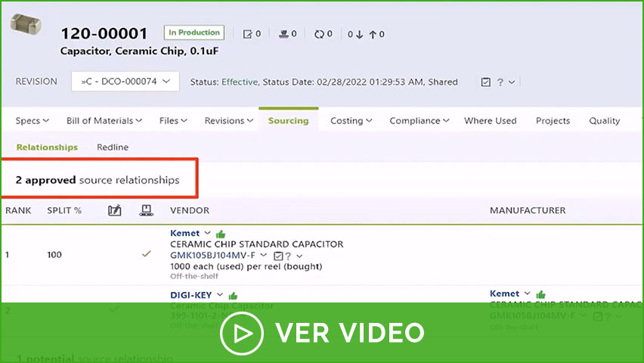Click the Effective status text
The width and height of the screenshot is (644, 363).
pyautogui.click(x=240, y=82)
